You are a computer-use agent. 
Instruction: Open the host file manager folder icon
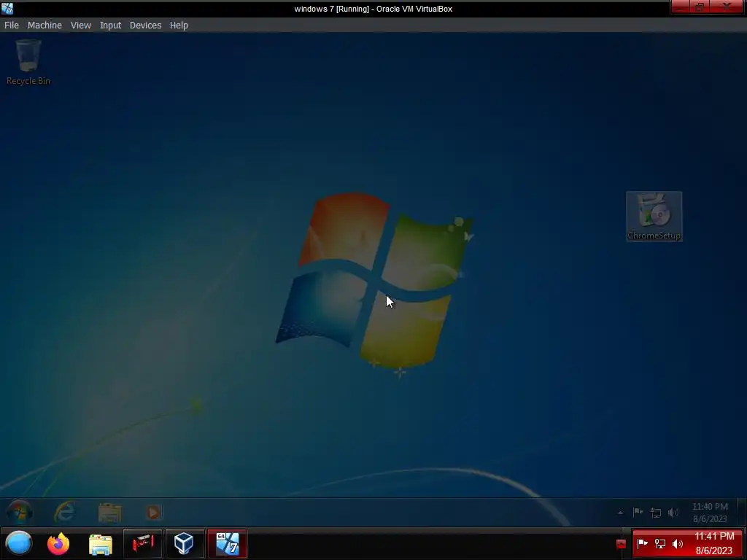coord(101,544)
